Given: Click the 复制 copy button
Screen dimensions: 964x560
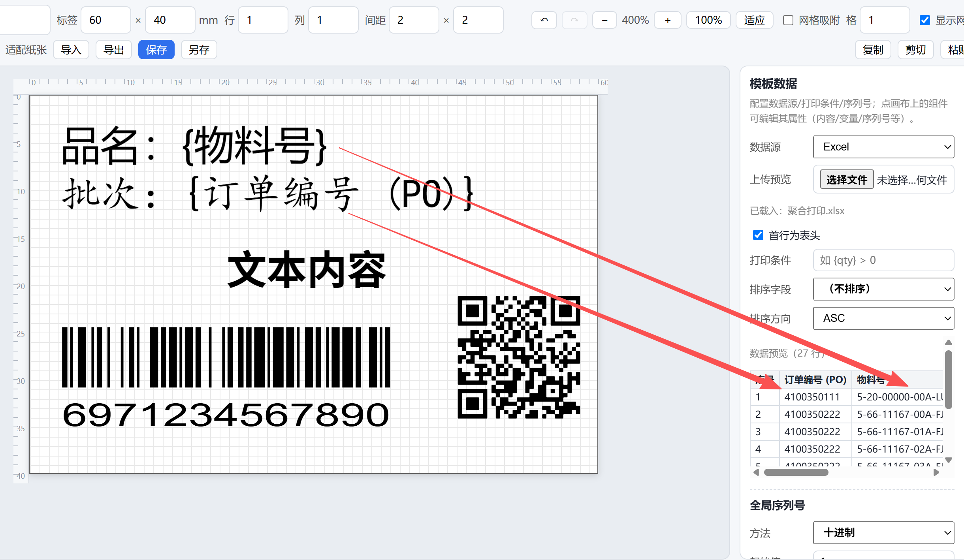Looking at the screenshot, I should pos(873,50).
